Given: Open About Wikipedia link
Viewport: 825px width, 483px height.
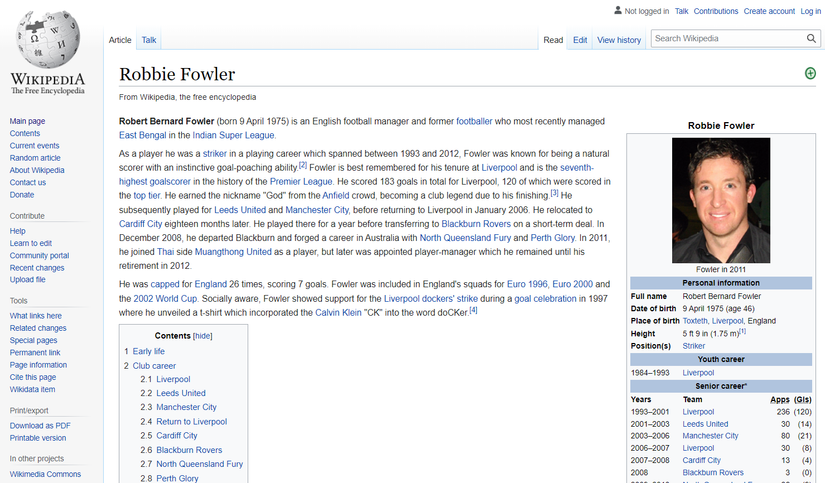Looking at the screenshot, I should [x=37, y=170].
